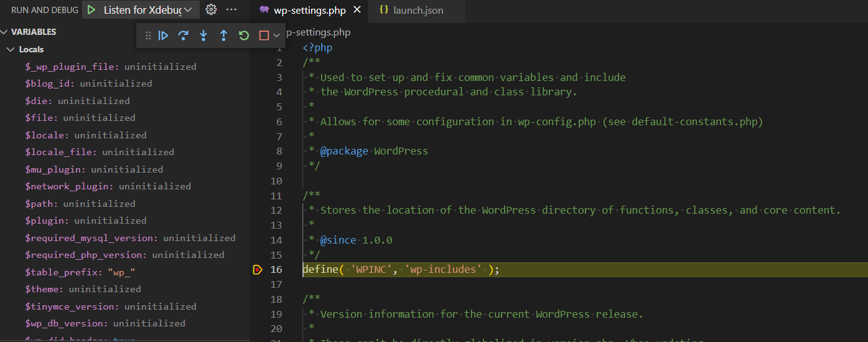Open stop button dropdown arrow

[276, 36]
